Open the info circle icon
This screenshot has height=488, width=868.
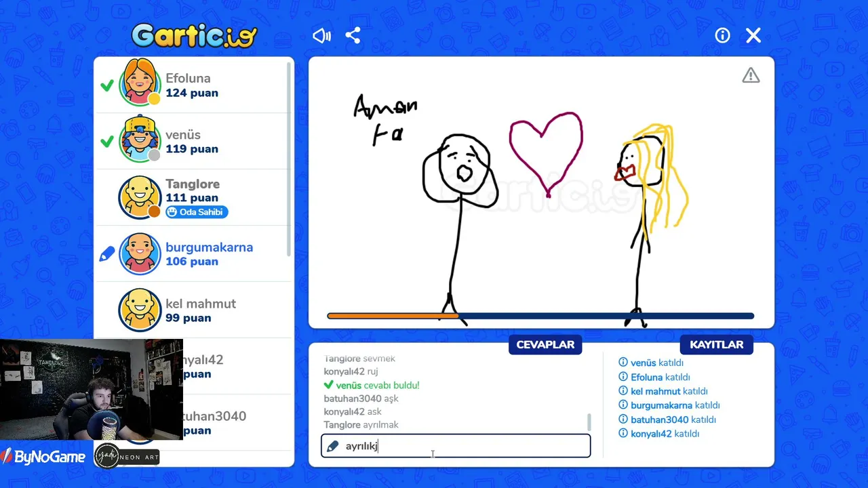click(x=722, y=36)
